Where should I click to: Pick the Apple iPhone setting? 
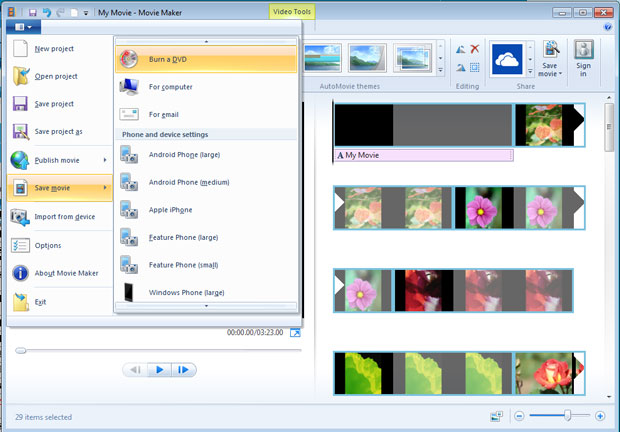tap(206, 210)
